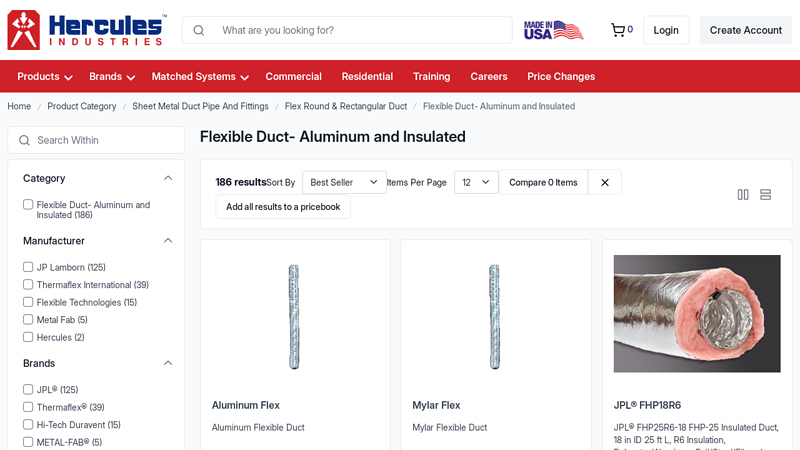Image resolution: width=800 pixels, height=450 pixels.
Task: Click the Create Account button
Action: pos(745,30)
